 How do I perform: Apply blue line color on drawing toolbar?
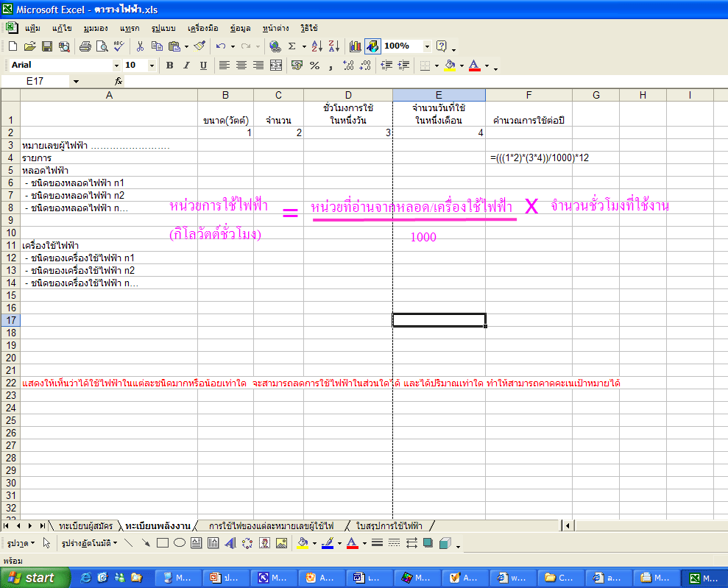(328, 543)
